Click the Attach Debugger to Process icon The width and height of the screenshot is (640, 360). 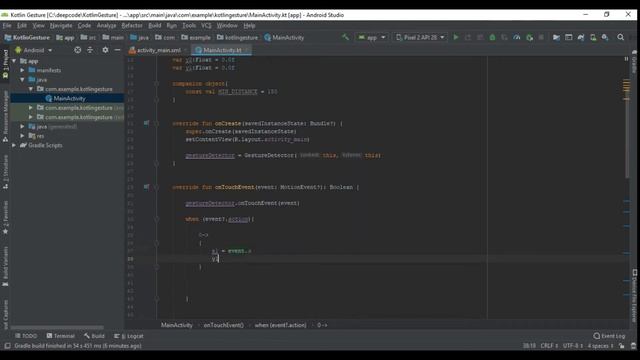(x=529, y=37)
